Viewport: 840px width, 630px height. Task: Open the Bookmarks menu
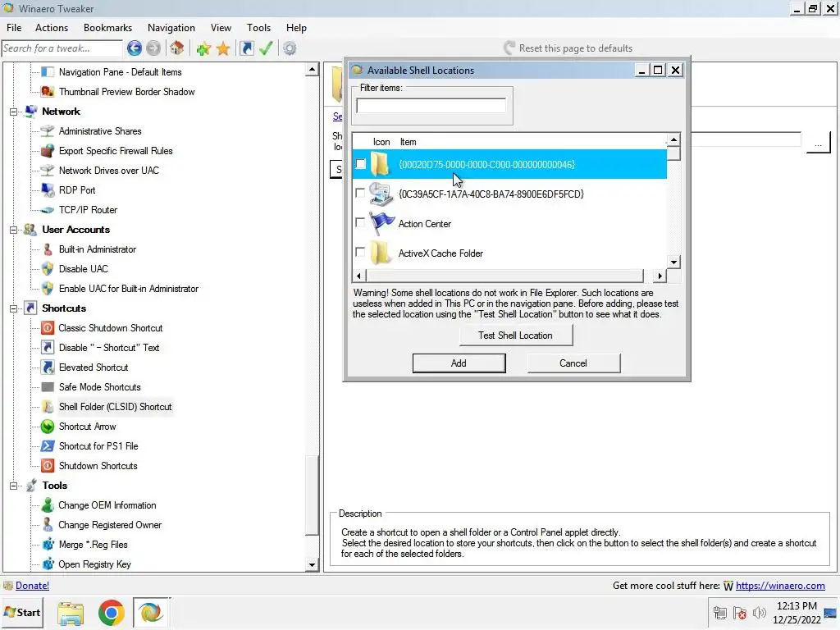click(x=107, y=28)
